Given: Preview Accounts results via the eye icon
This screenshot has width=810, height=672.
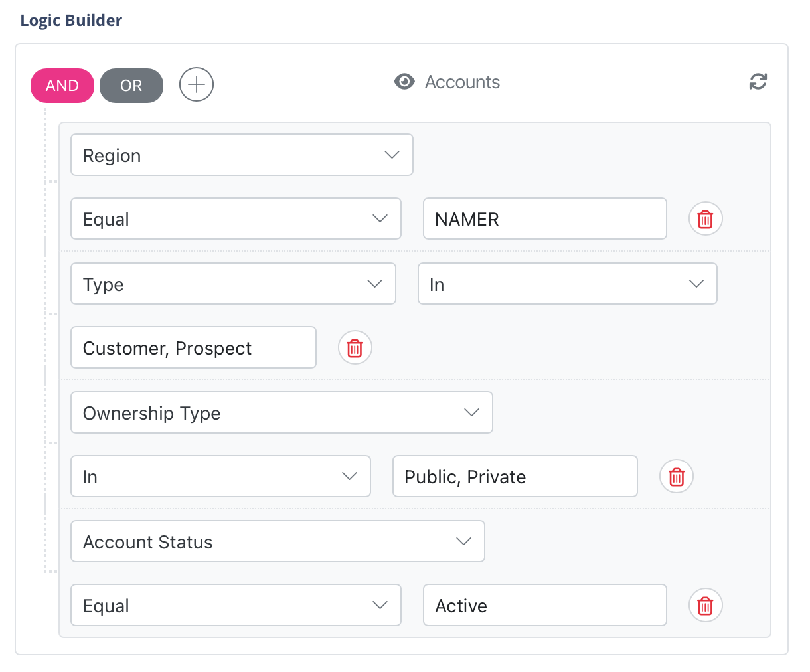Looking at the screenshot, I should click(x=404, y=81).
